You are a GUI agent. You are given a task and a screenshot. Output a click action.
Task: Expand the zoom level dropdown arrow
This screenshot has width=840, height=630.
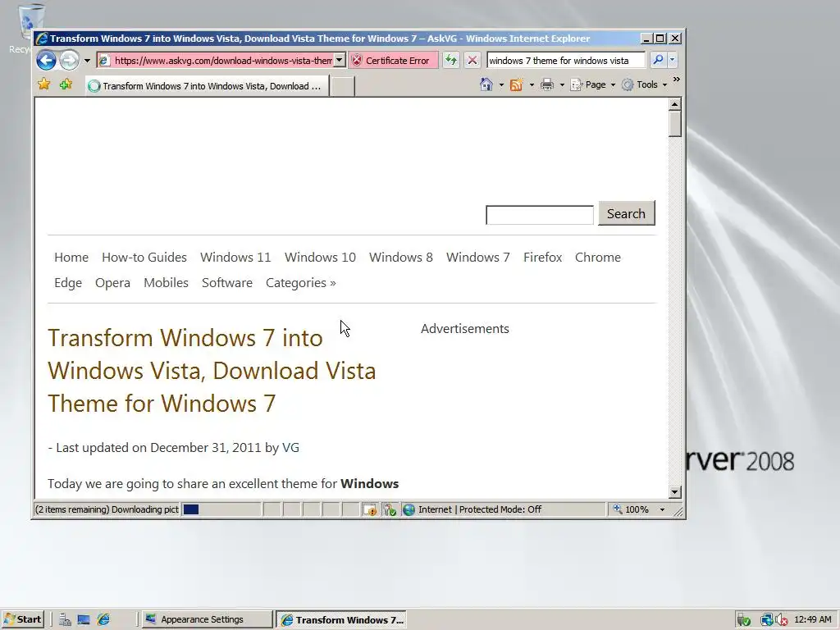pos(662,509)
